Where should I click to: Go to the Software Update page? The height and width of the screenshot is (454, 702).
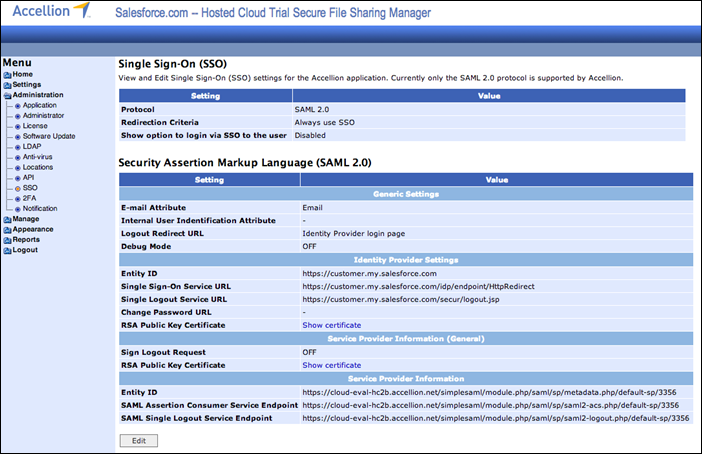[x=49, y=136]
